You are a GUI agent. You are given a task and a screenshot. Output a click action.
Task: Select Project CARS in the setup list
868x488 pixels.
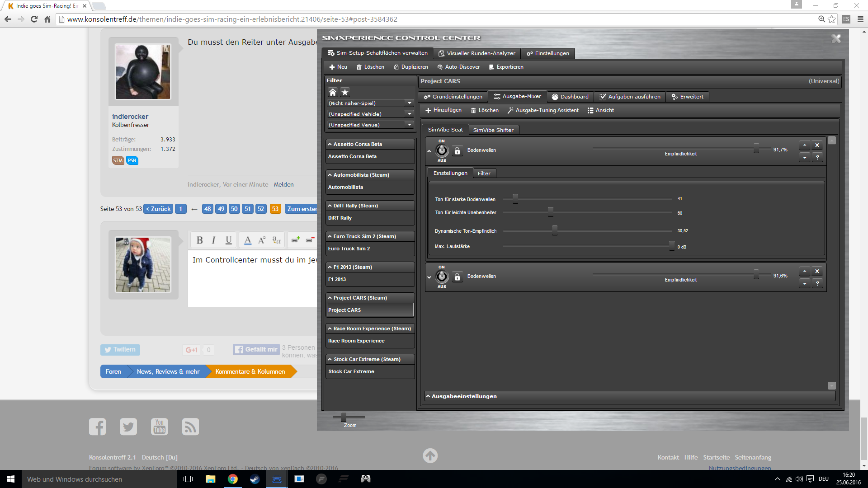(x=370, y=310)
